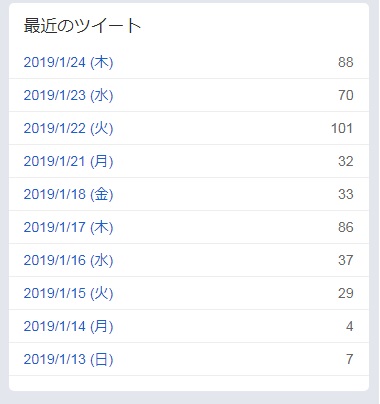Click the 最近のツイート heading
Viewport: 380px width, 404px height.
click(82, 26)
